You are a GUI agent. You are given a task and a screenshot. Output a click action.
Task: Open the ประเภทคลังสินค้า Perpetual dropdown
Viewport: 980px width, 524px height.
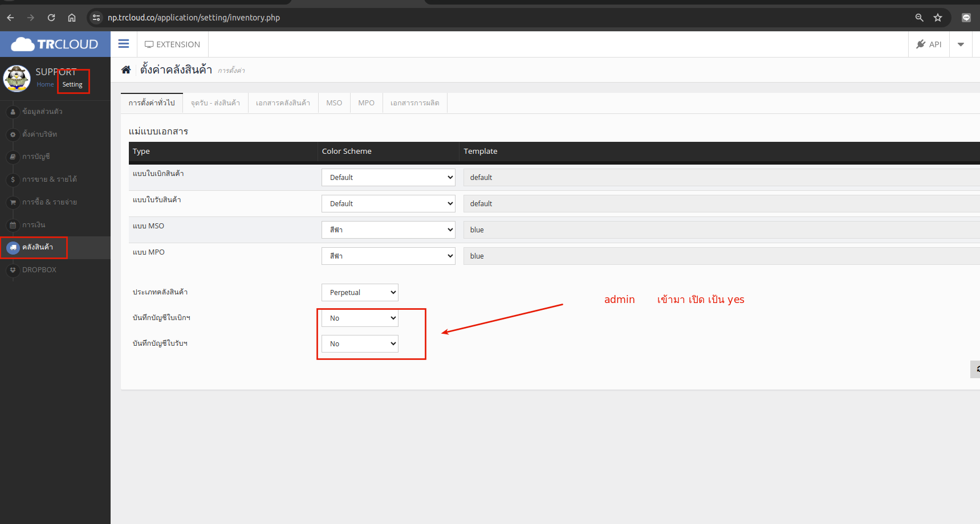[x=360, y=292]
